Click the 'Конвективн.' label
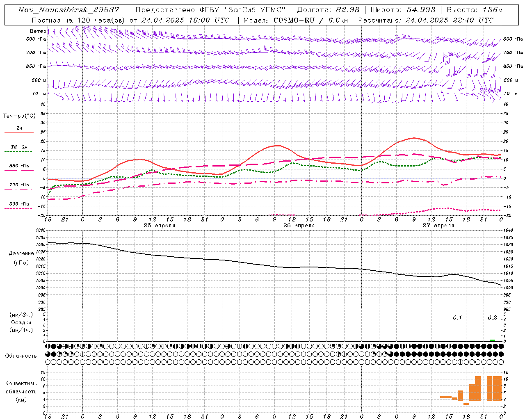The width and height of the screenshot is (525, 420). click(21, 383)
